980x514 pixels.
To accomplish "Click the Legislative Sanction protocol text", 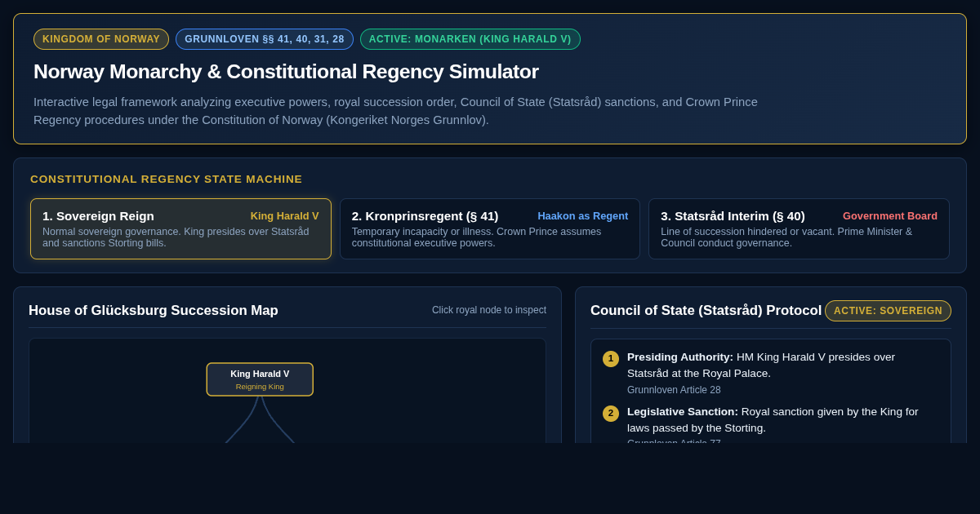I will (x=773, y=419).
